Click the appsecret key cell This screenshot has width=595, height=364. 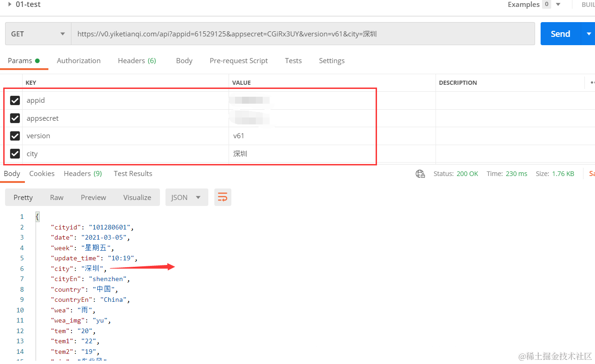(125, 118)
